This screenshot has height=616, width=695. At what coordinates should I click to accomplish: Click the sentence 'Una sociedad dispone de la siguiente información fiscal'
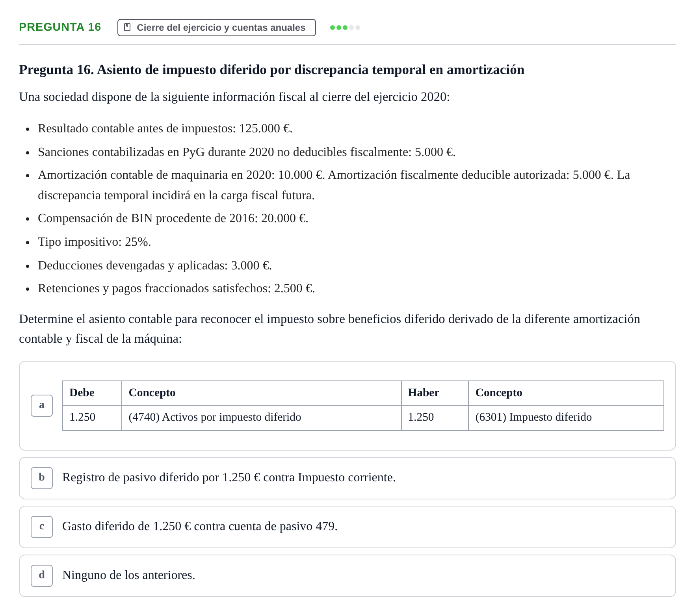point(234,97)
